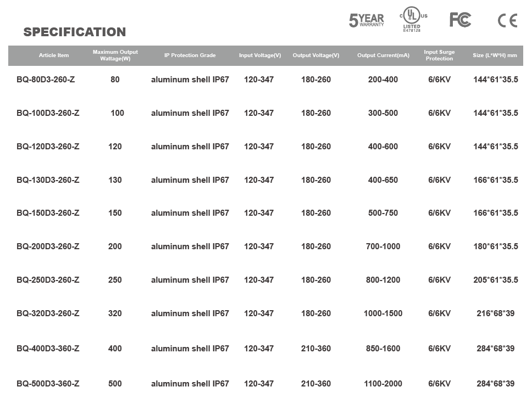
Task: Select the Maximum Output Wattage column header
Action: [115, 55]
